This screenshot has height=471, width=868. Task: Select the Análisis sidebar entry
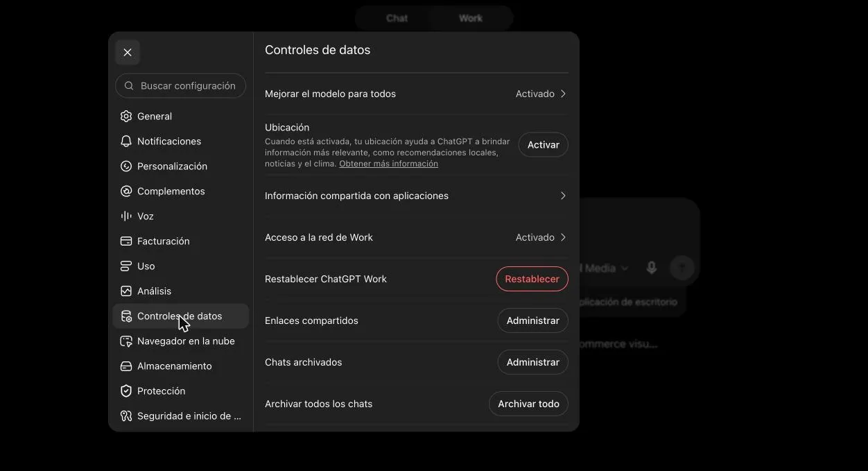click(181, 291)
